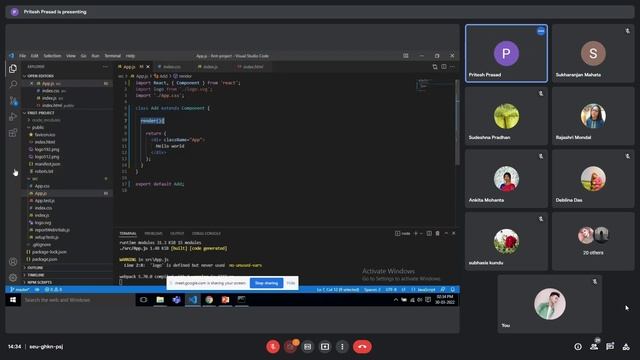Viewport: 640px width, 360px height.
Task: Expand the node_modules folder
Action: (x=46, y=120)
